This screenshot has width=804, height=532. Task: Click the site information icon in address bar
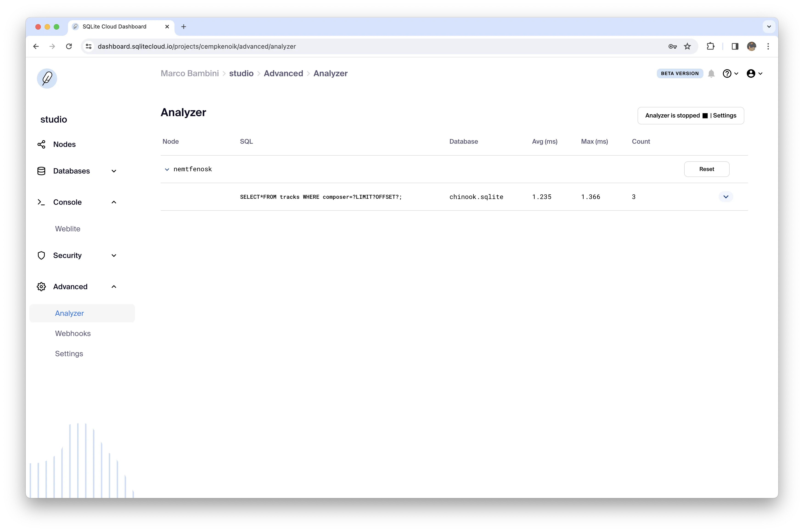click(x=89, y=47)
